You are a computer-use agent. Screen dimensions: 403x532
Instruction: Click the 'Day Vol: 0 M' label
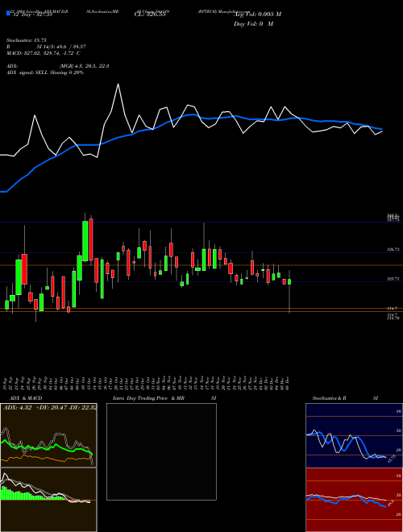pos(253,23)
